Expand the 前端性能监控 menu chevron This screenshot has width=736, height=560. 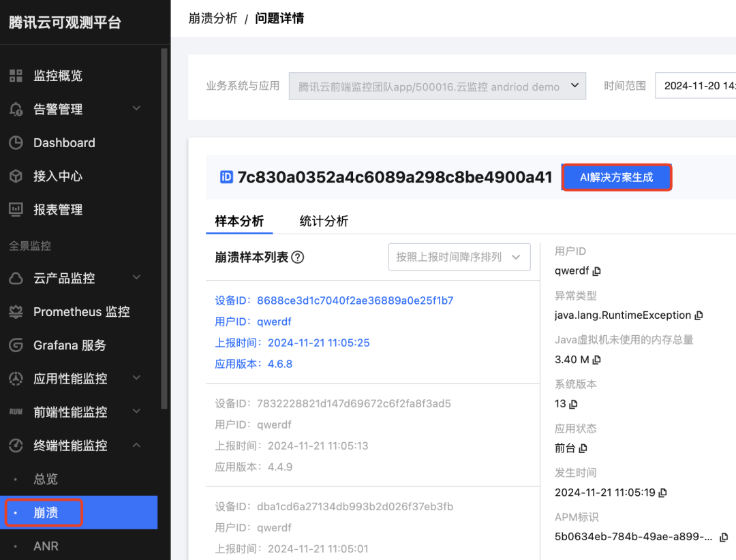click(136, 411)
